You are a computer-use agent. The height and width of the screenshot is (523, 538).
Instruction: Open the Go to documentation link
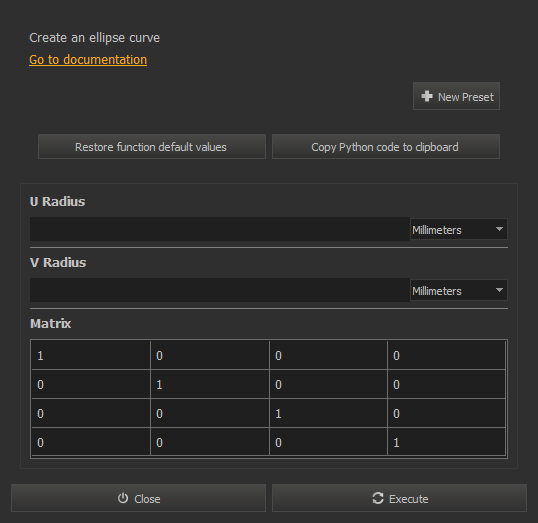point(88,60)
